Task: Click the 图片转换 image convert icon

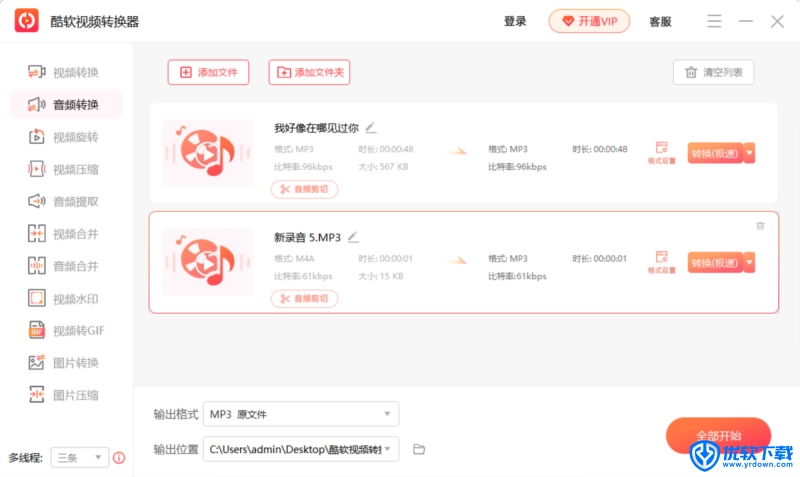Action: (37, 363)
